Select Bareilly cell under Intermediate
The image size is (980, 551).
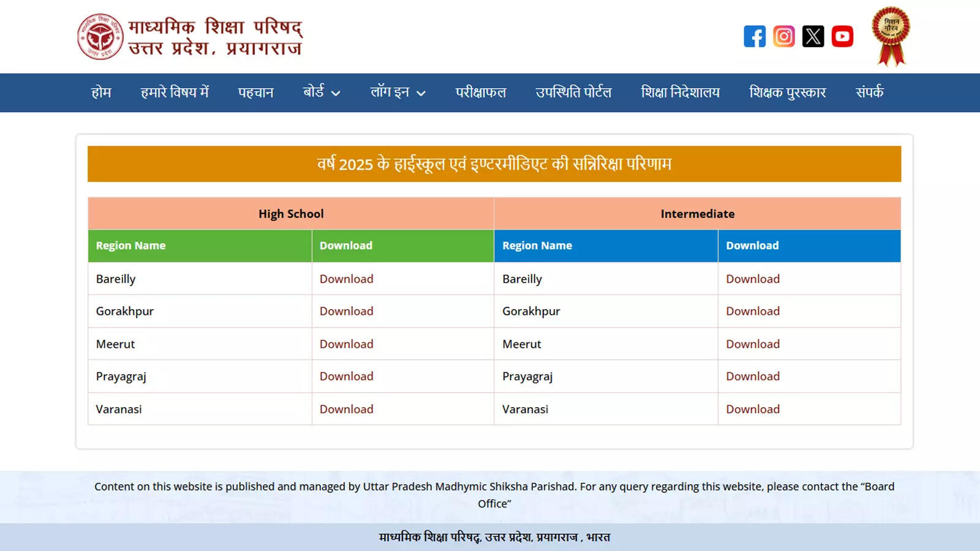pos(606,279)
